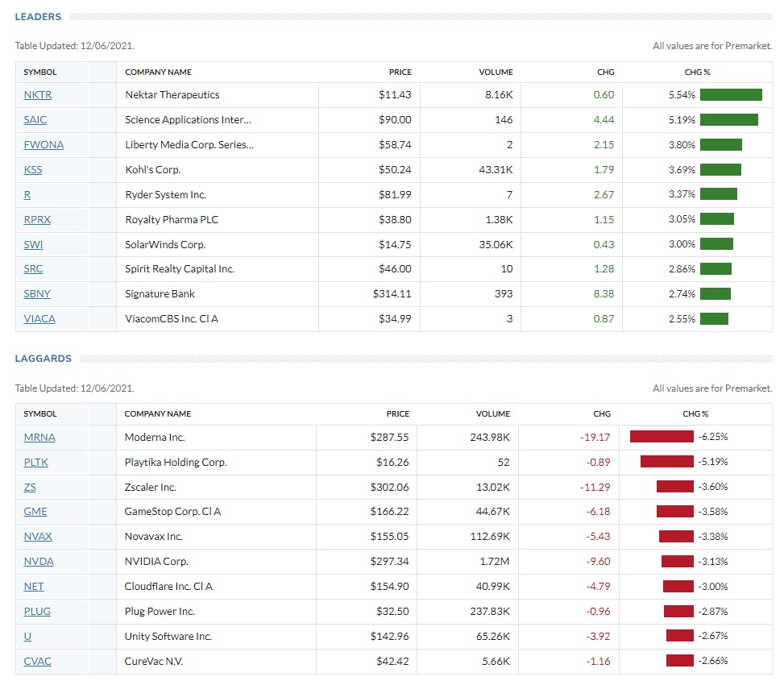Select the Signature Bank company name
The image size is (784, 681).
160,294
